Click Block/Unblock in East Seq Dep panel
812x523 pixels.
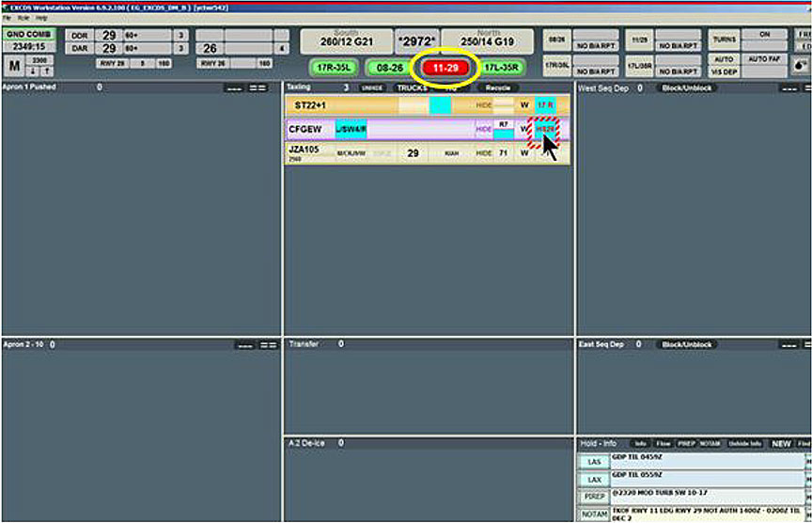[x=686, y=345]
